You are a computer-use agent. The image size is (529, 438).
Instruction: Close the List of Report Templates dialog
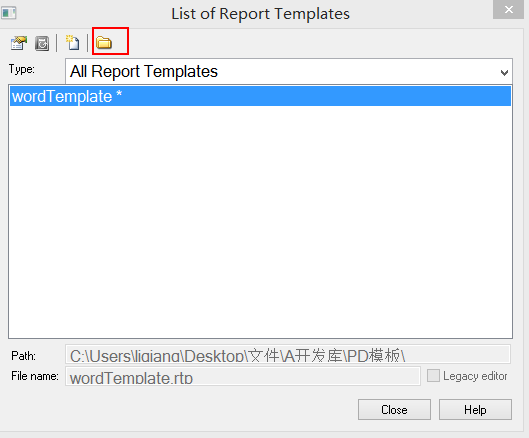[x=508, y=9]
